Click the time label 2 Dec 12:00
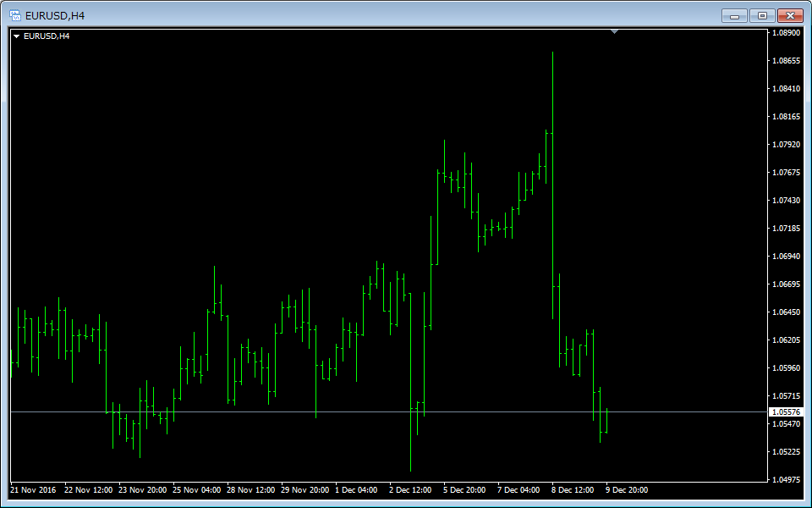Image resolution: width=812 pixels, height=508 pixels. (410, 490)
